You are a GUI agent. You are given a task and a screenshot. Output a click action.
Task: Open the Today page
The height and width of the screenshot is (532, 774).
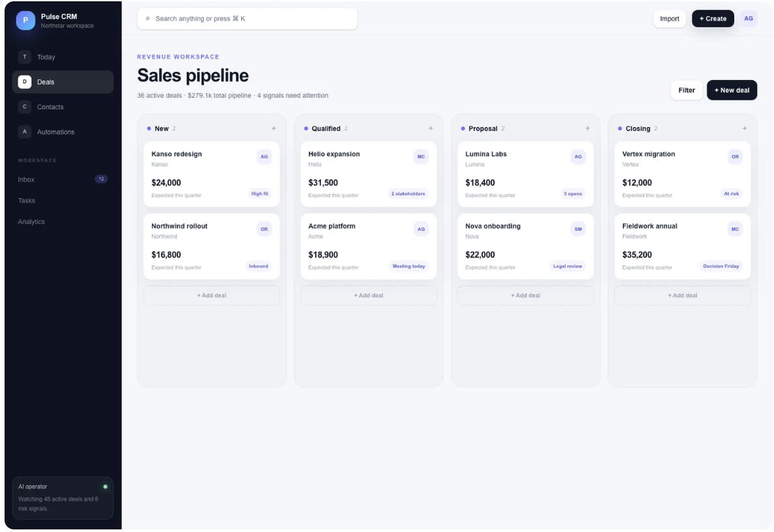tap(63, 57)
